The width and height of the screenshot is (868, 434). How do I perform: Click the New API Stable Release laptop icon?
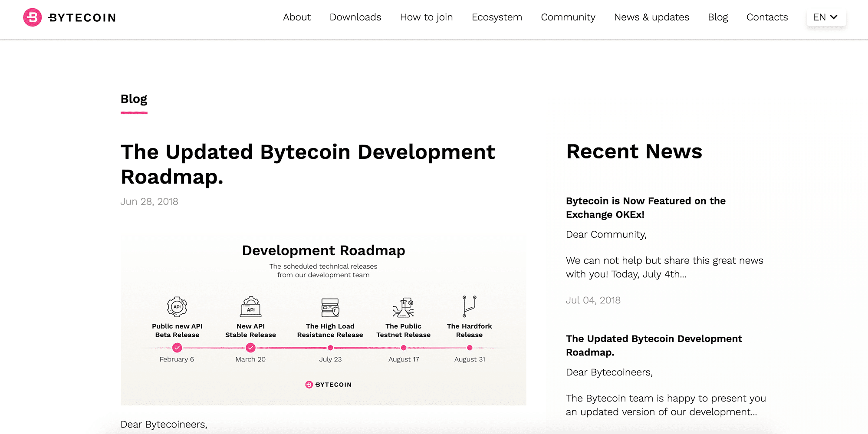(251, 307)
